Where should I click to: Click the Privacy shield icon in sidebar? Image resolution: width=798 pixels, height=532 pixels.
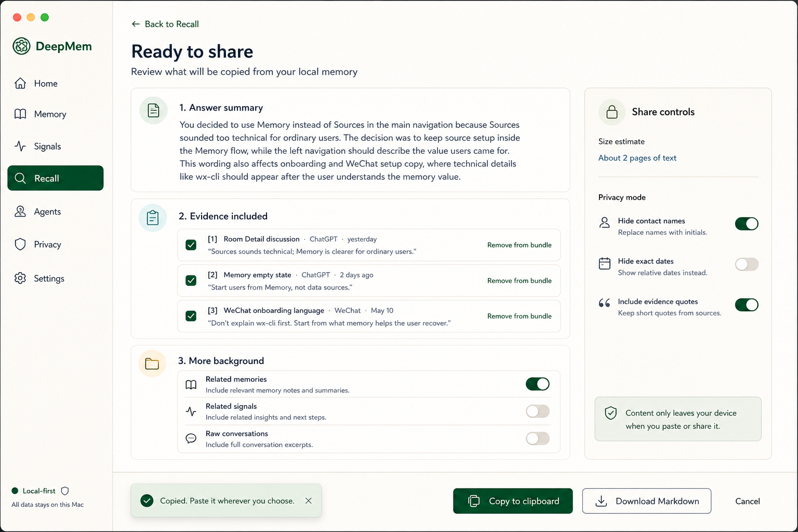[x=20, y=244]
